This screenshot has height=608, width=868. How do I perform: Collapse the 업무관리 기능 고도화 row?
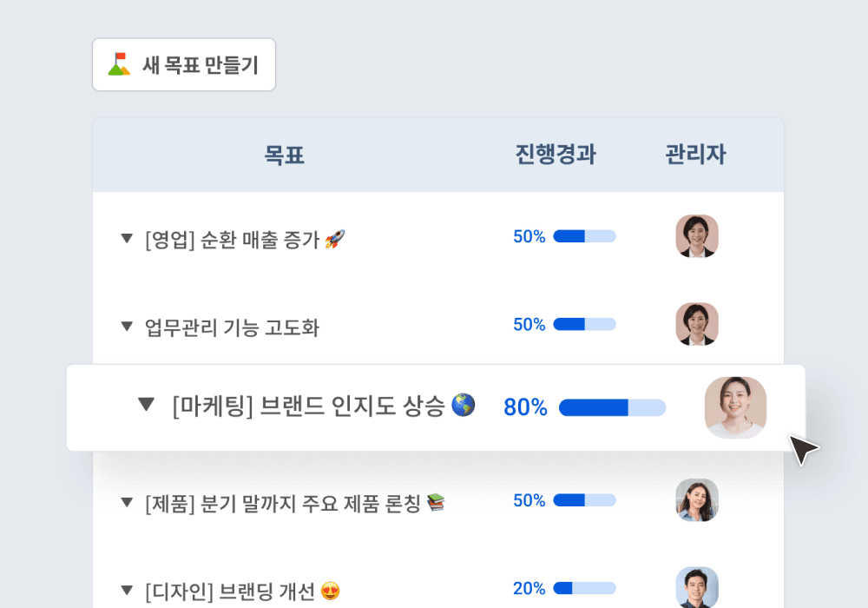(x=127, y=327)
